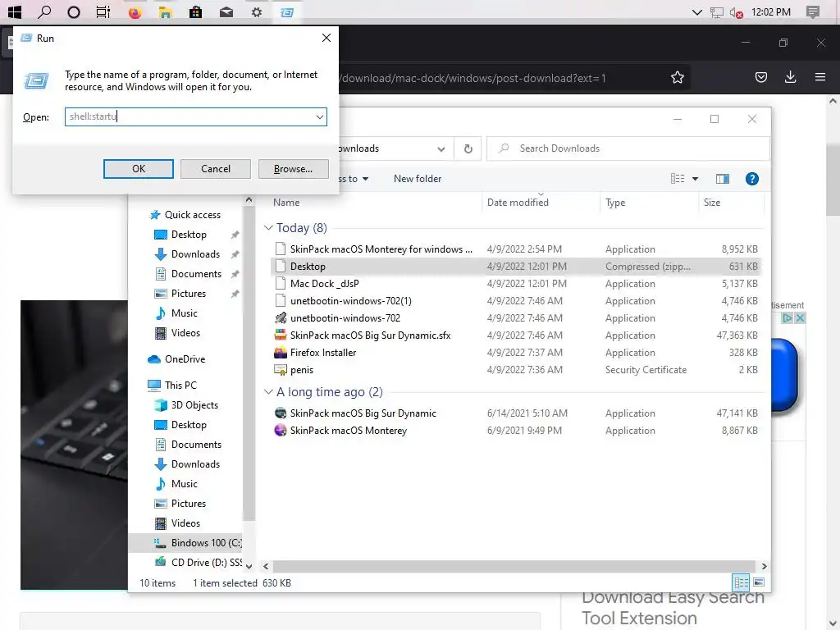This screenshot has height=630, width=840.
Task: Switch to details view in status bar
Action: (x=741, y=582)
